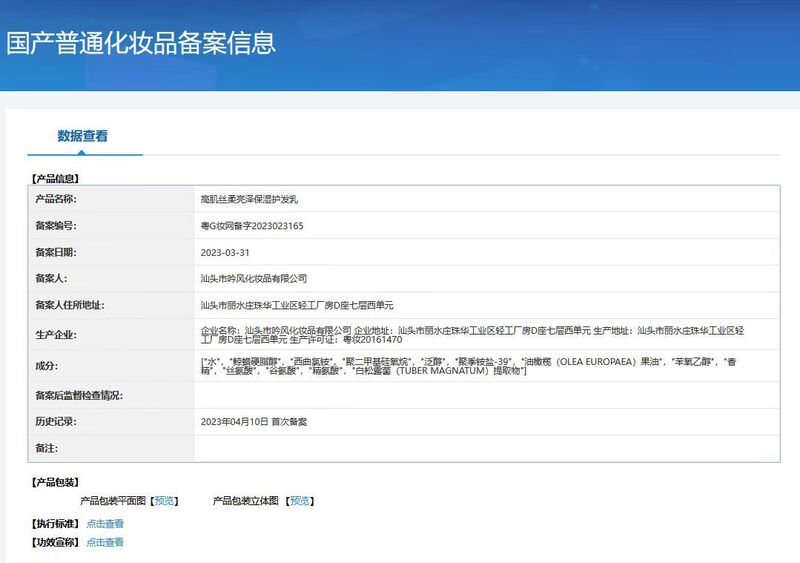Select the 生产企业 details text starting 企业名称
The height and width of the screenshot is (563, 800).
coord(472,335)
